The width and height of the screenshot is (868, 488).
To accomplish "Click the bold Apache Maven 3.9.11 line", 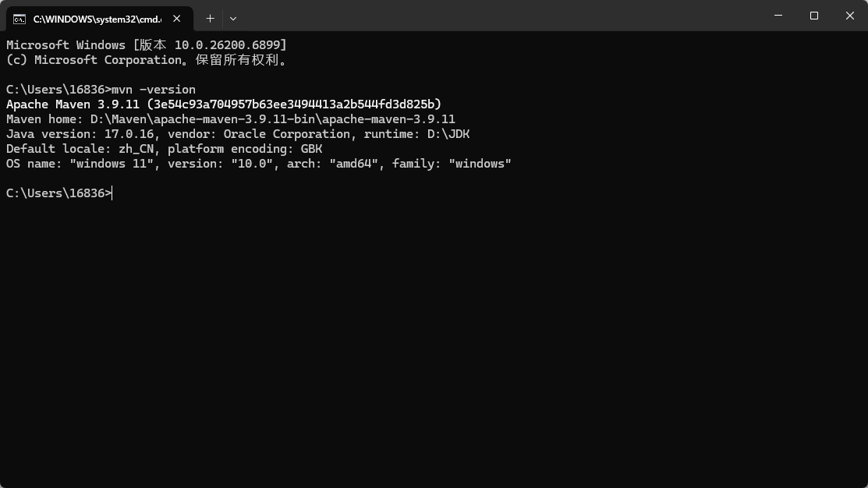I will coord(224,104).
